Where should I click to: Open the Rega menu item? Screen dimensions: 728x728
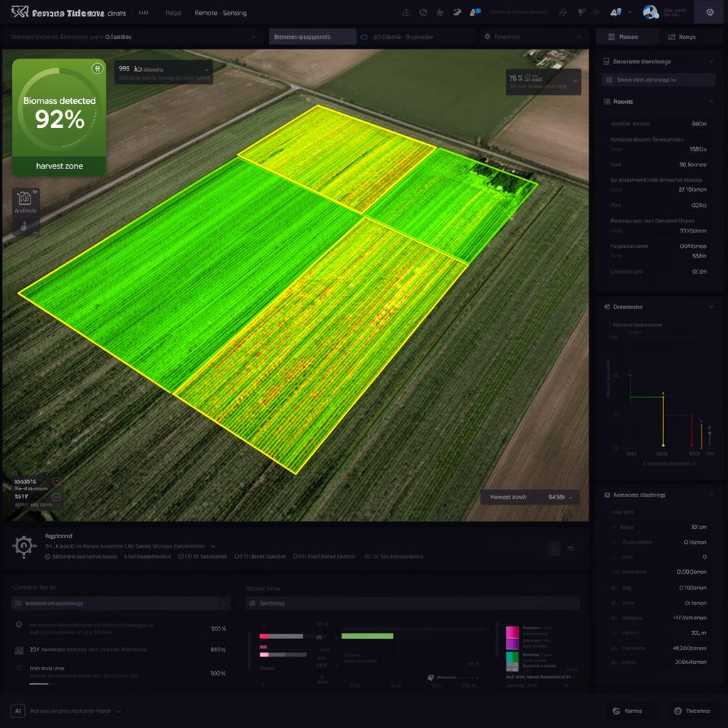click(173, 13)
